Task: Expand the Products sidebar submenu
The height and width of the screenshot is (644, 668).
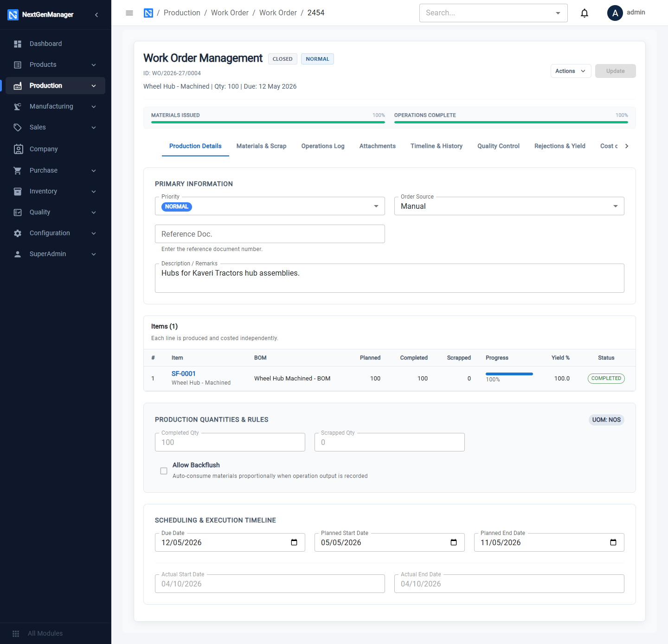Action: 94,64
